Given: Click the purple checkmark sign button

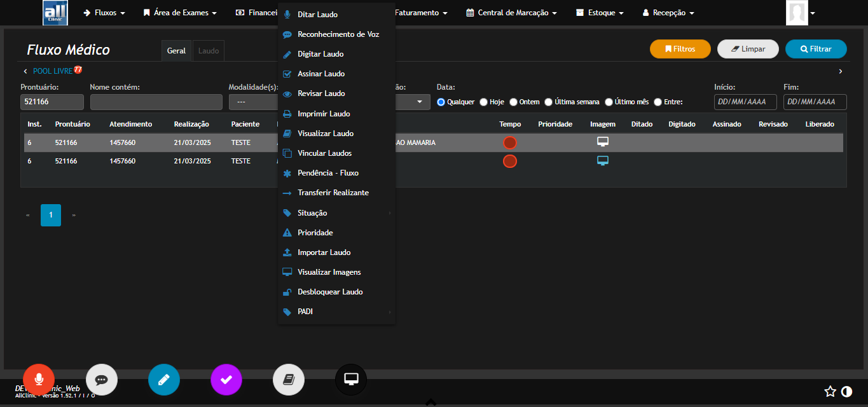Looking at the screenshot, I should pos(226,380).
